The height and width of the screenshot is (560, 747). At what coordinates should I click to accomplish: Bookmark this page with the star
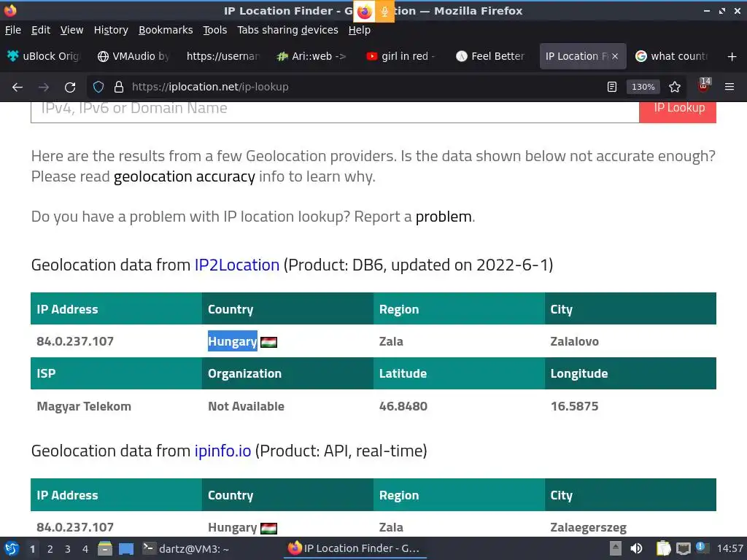tap(675, 87)
